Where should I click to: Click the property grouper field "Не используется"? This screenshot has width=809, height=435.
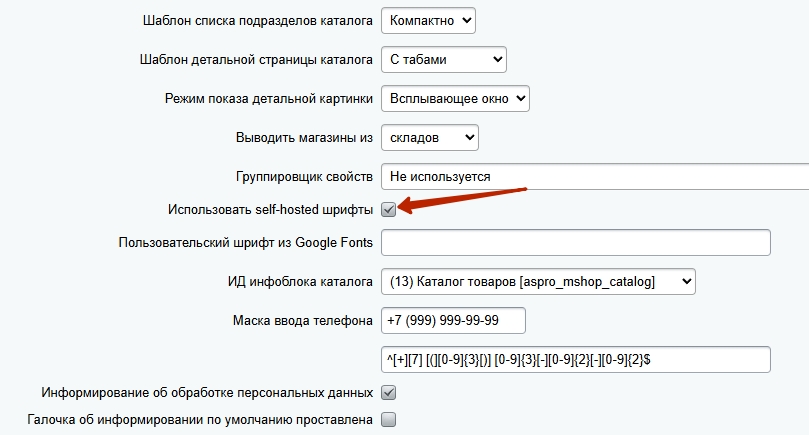[594, 176]
